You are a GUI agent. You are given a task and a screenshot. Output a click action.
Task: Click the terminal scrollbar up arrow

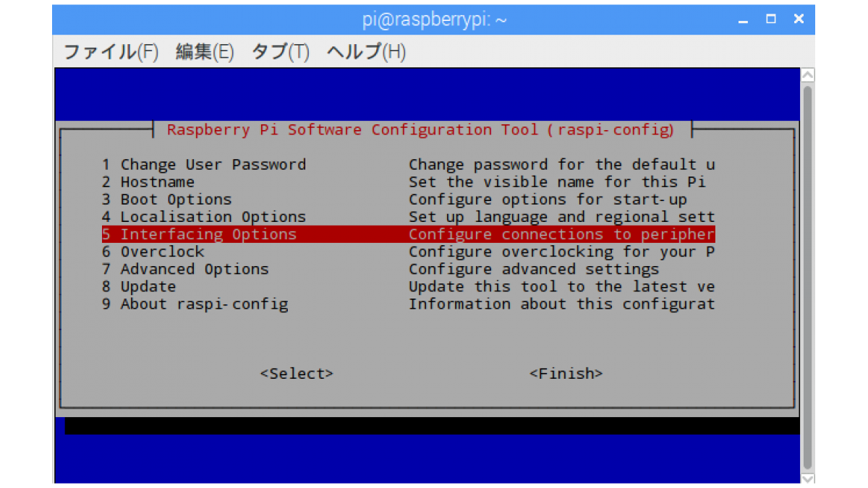coord(808,75)
